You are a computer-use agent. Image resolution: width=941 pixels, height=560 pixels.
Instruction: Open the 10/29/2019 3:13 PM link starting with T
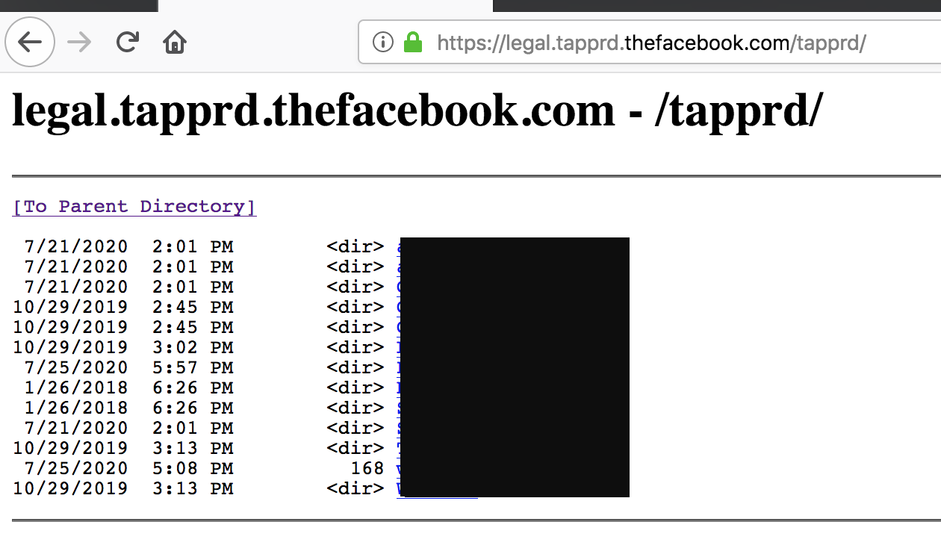tap(399, 448)
